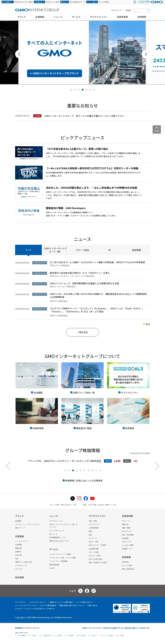Click the GMO Internet Group header logo

point(37,10)
